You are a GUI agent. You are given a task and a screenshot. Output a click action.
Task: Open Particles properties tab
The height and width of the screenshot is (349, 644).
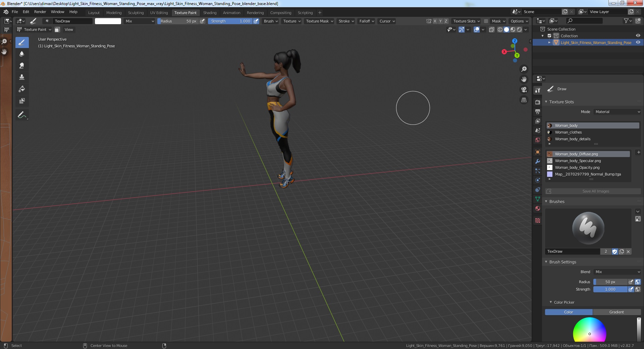[538, 171]
